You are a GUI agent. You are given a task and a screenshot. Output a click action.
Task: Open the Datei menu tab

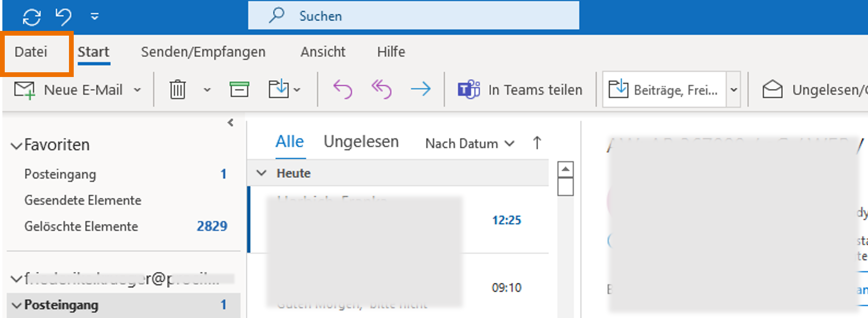coord(31,52)
